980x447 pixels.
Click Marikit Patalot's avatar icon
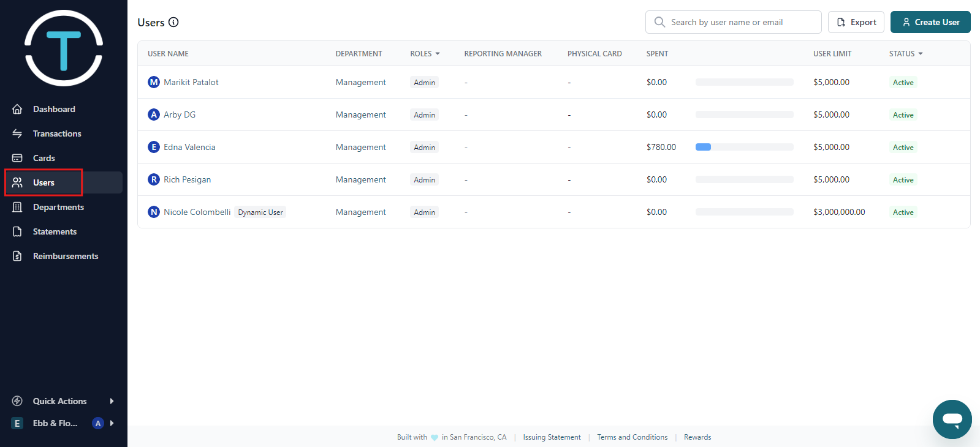point(154,82)
